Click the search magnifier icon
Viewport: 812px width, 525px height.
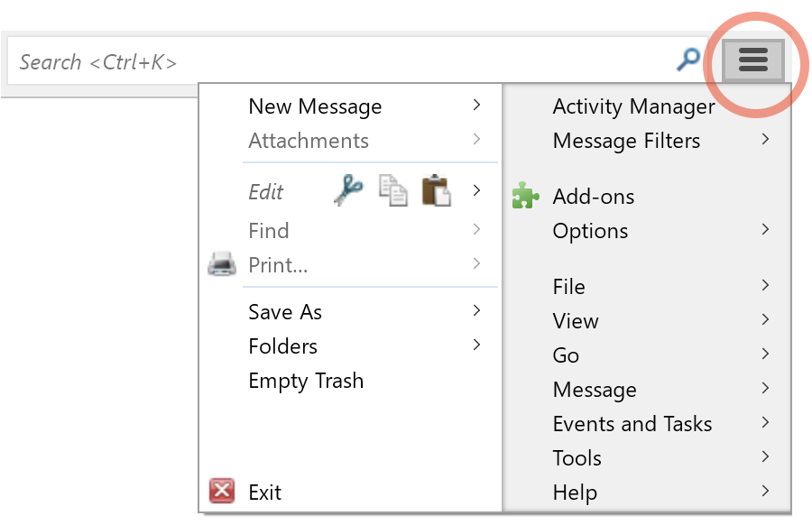coord(687,60)
